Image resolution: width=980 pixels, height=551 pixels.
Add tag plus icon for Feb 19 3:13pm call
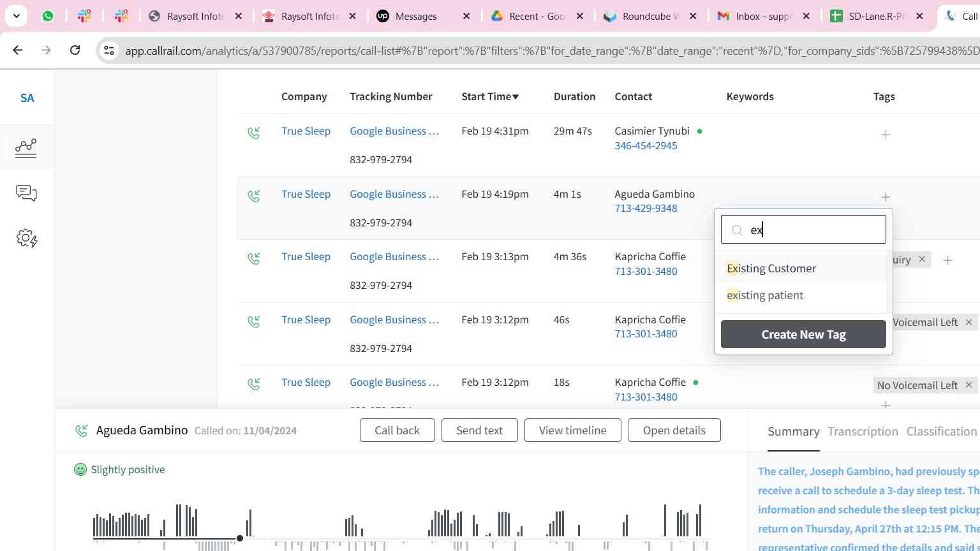[948, 260]
